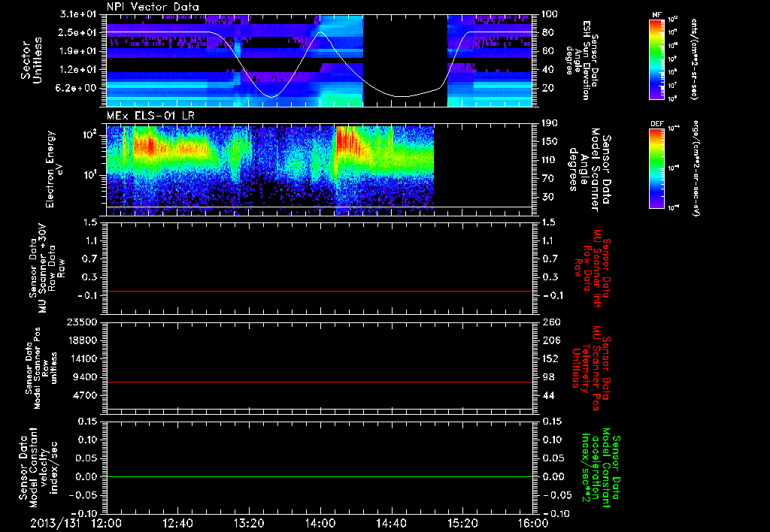Click the '14100' scanner position tick value
Viewport: 770px width, 532px height.
point(83,358)
